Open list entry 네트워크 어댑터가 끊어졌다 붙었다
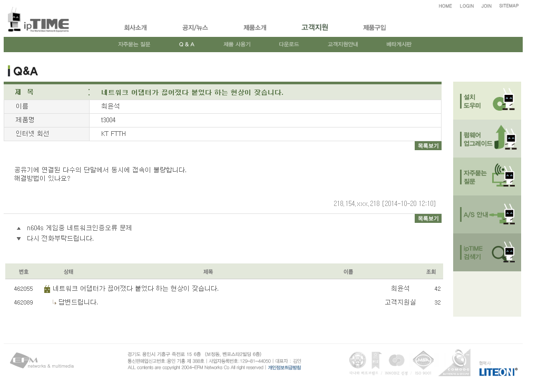Image resolution: width=538 pixels, height=392 pixels. pyautogui.click(x=135, y=289)
